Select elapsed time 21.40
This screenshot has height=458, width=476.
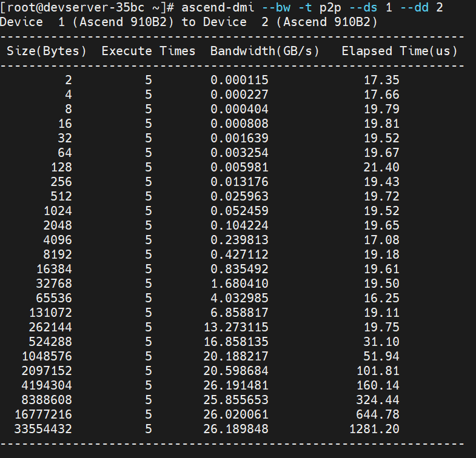pos(381,167)
